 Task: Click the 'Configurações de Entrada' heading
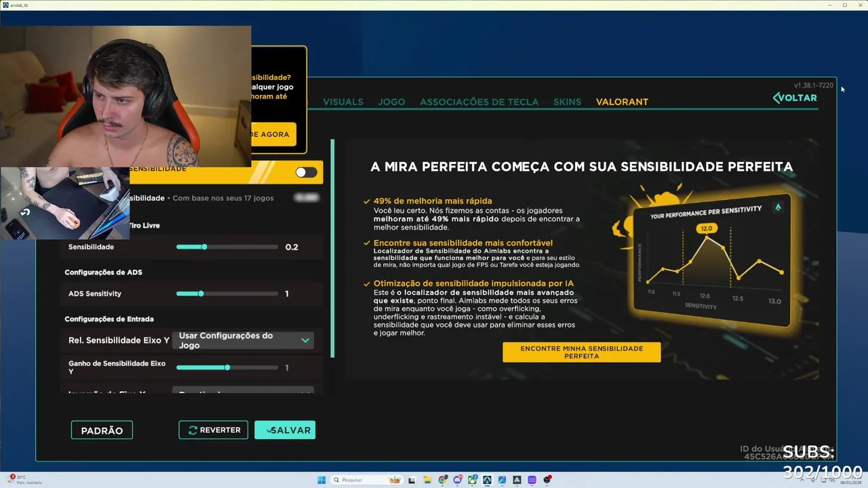click(109, 319)
